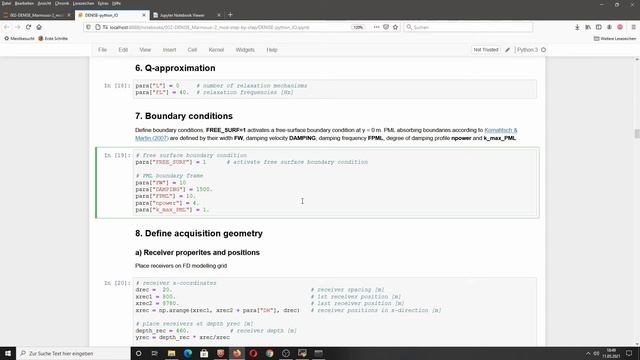Viewport: 640px width, 360px height.
Task: Open the Jupyter Edit menu
Action: tap(123, 50)
